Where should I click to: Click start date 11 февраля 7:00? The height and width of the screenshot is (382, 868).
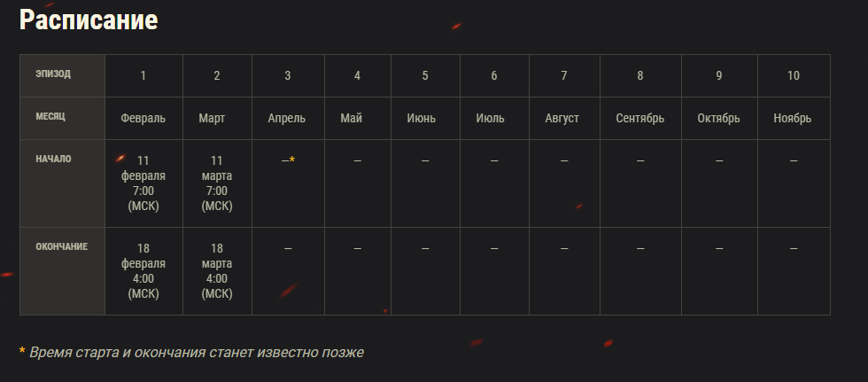tap(143, 183)
